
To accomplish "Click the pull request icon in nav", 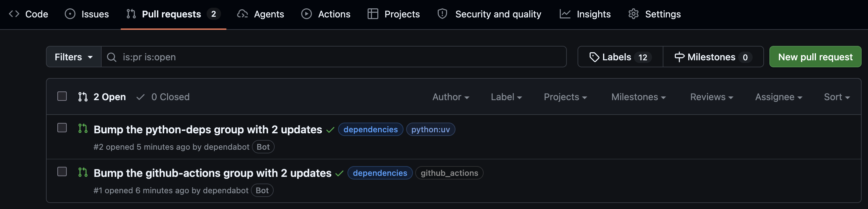I will coord(131,14).
